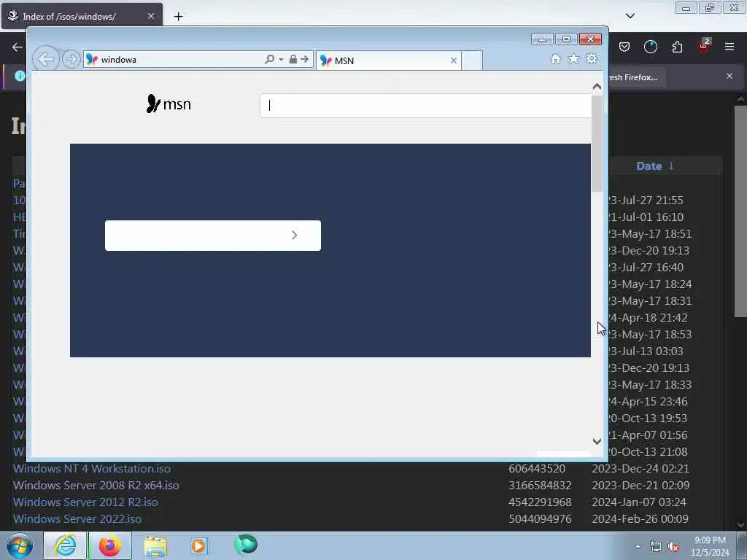This screenshot has width=747, height=560.
Task: Click the security lock icon in IE address bar
Action: click(x=293, y=59)
